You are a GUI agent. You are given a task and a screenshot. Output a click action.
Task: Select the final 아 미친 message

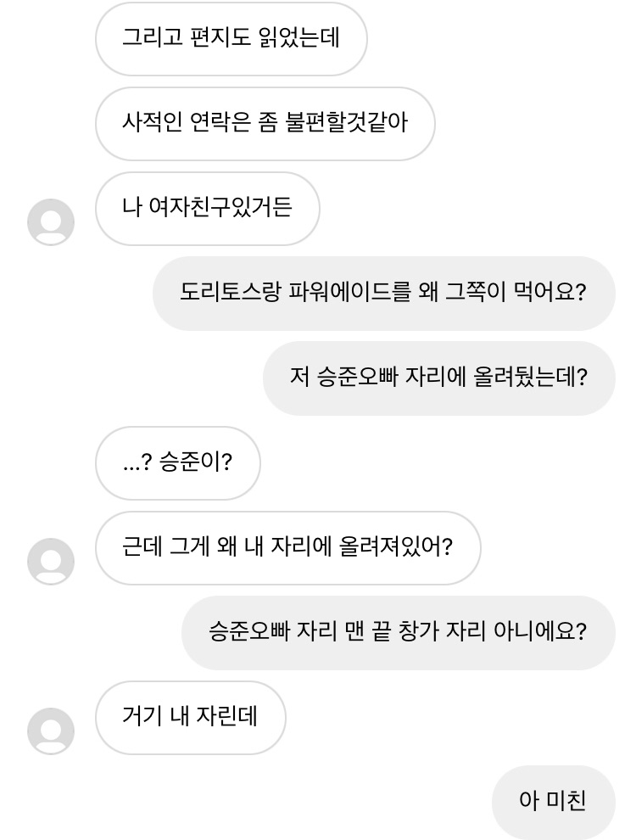point(553,802)
